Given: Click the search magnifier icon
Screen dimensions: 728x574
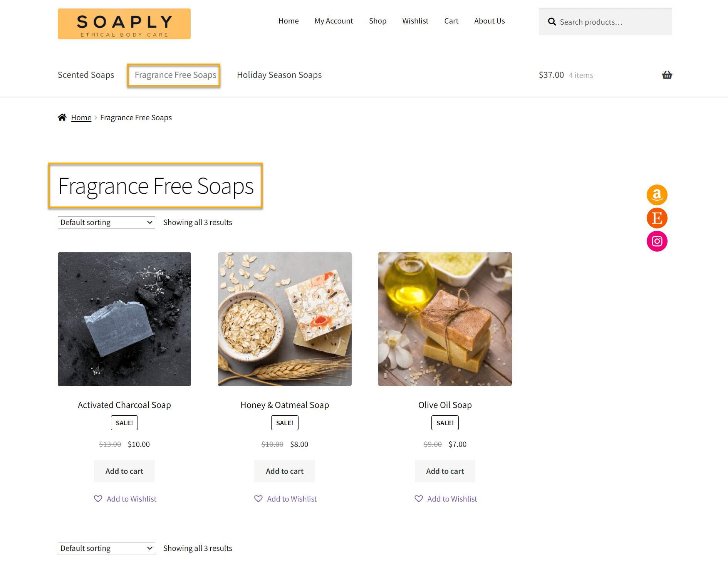Looking at the screenshot, I should click(x=552, y=22).
